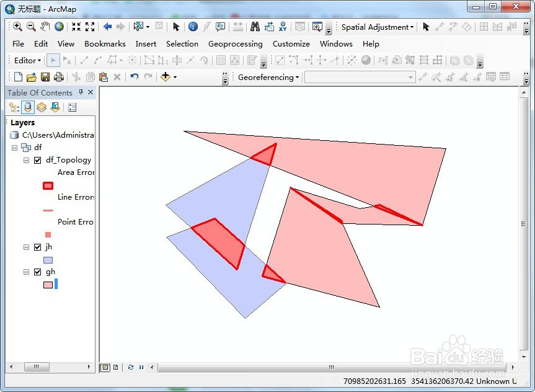Choose List By Source

(28, 107)
